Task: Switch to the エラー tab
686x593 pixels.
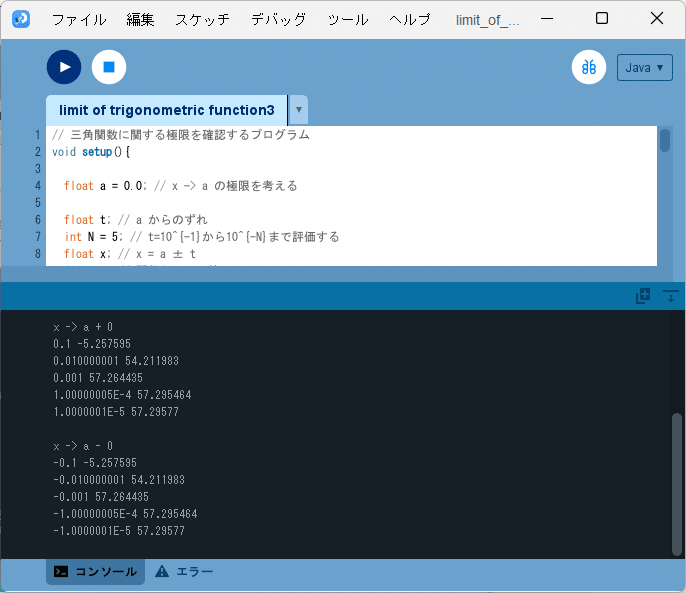Action: click(184, 572)
